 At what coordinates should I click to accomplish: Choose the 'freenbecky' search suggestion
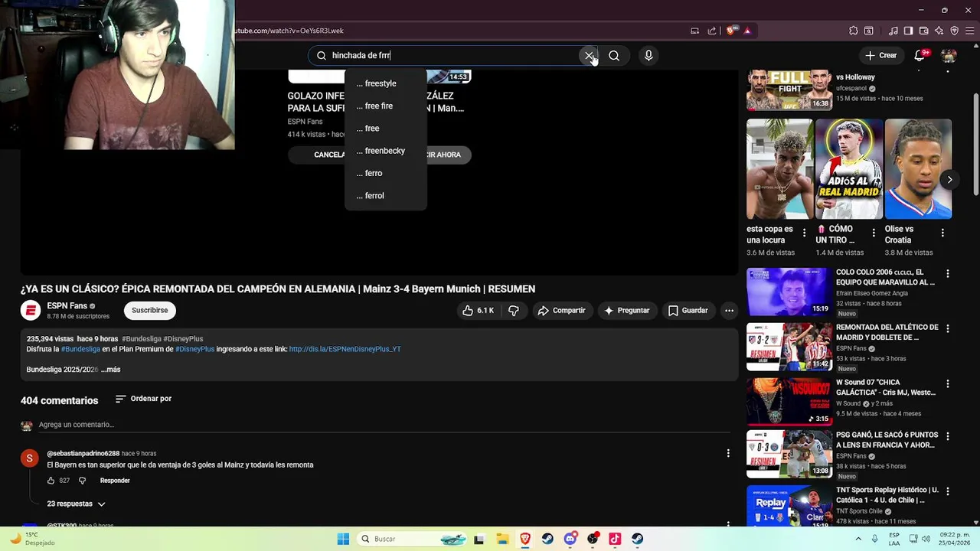tap(386, 151)
